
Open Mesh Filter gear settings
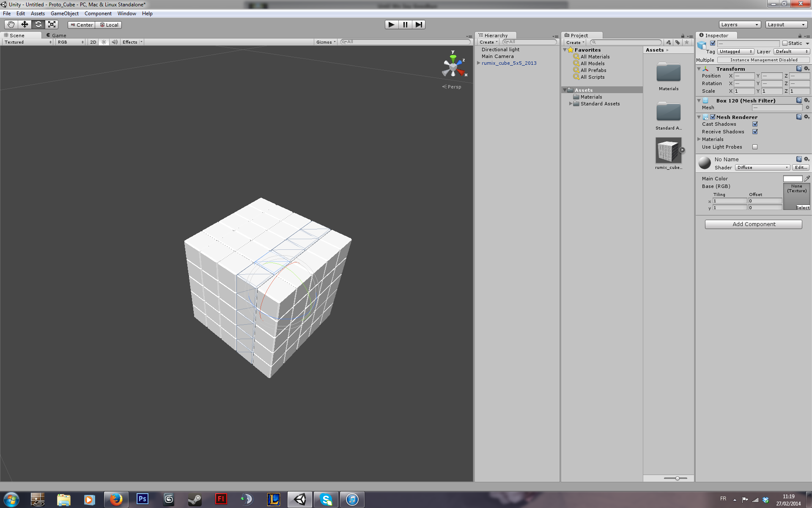807,100
